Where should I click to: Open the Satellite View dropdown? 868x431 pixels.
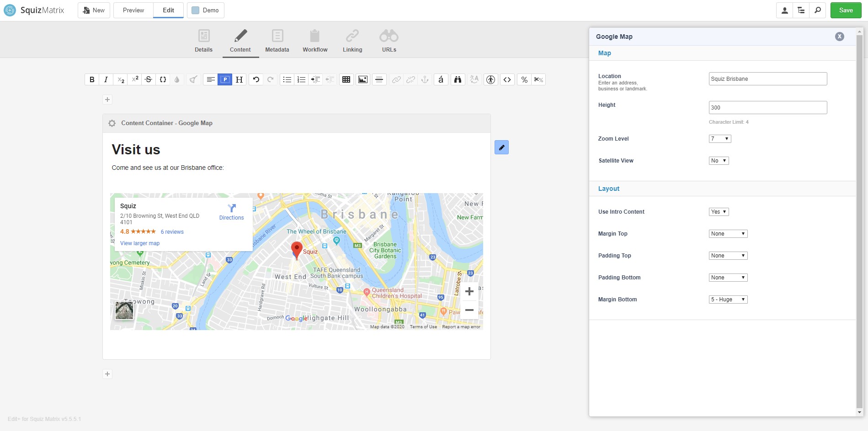click(719, 161)
